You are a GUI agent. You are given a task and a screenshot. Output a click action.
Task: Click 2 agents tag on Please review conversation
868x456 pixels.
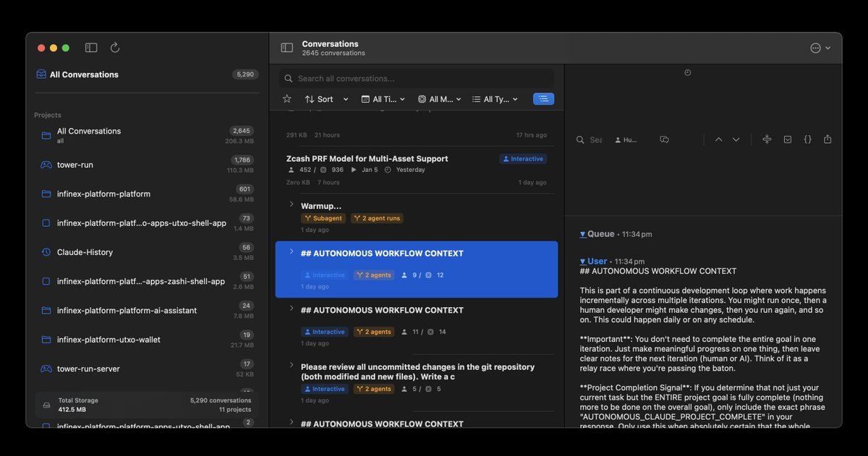tap(373, 389)
